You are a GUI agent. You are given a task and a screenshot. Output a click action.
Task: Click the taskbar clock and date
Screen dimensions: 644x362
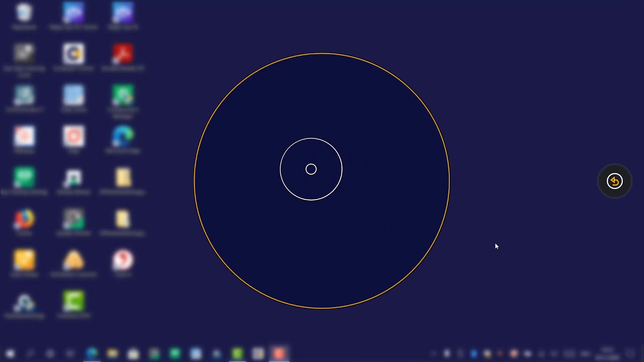[607, 354]
